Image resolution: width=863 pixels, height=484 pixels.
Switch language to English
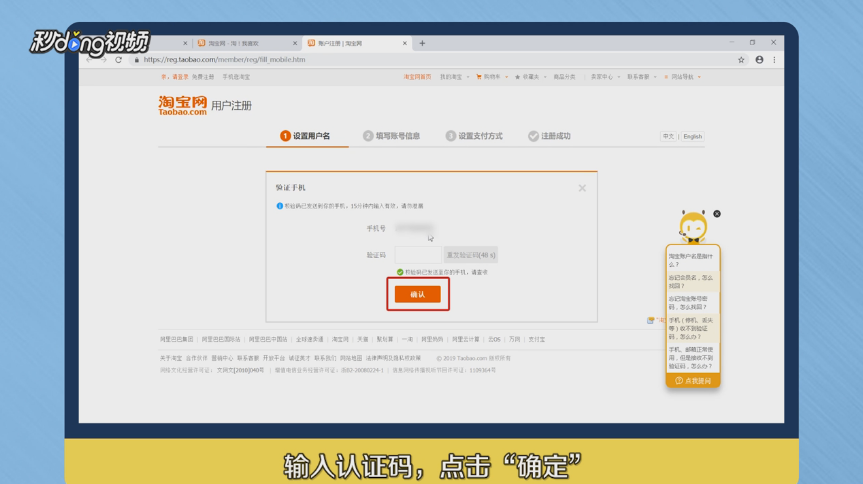pos(692,137)
